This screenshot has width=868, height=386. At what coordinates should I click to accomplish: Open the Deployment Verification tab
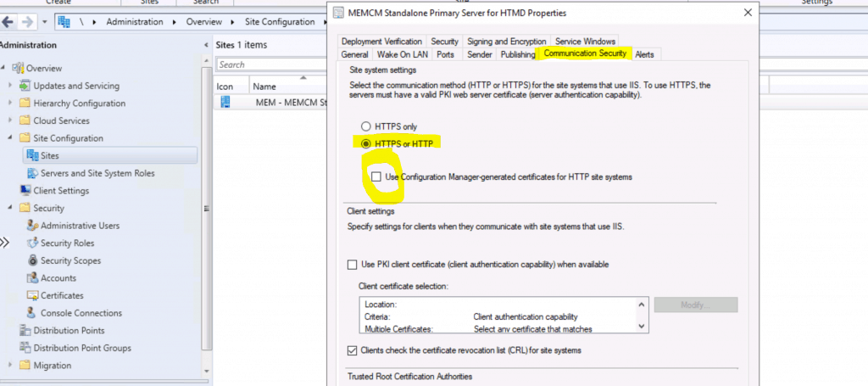(x=381, y=42)
